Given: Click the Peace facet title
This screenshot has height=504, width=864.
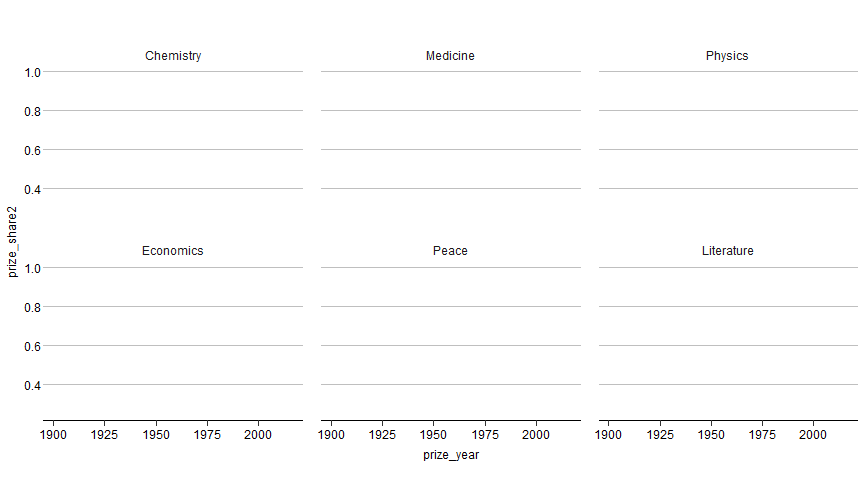Looking at the screenshot, I should coord(450,251).
